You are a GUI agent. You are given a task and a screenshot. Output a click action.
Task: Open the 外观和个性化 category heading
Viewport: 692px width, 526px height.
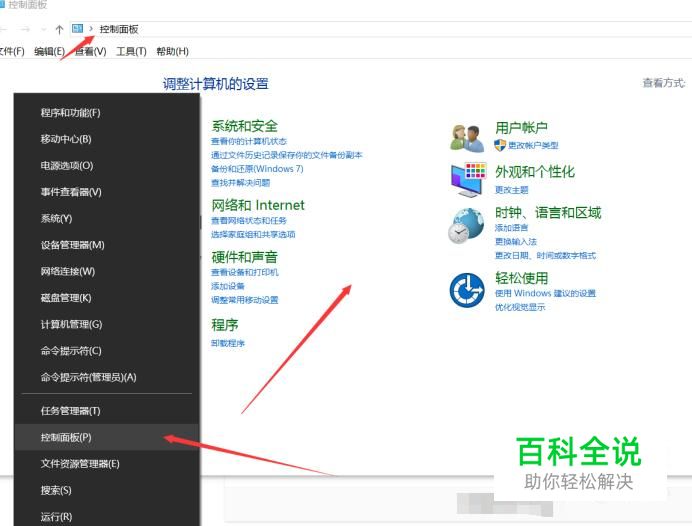tap(535, 172)
